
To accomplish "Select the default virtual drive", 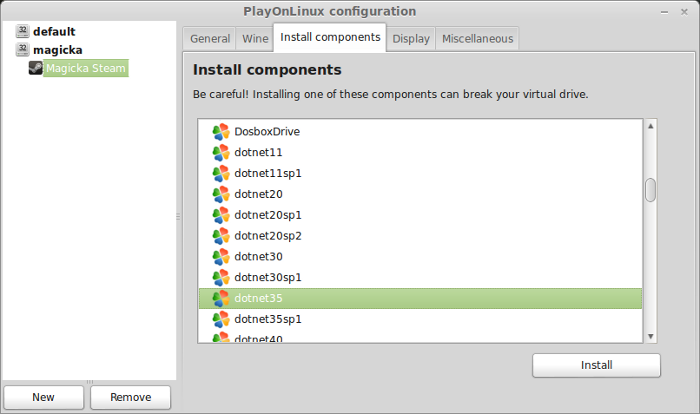I will pos(54,32).
